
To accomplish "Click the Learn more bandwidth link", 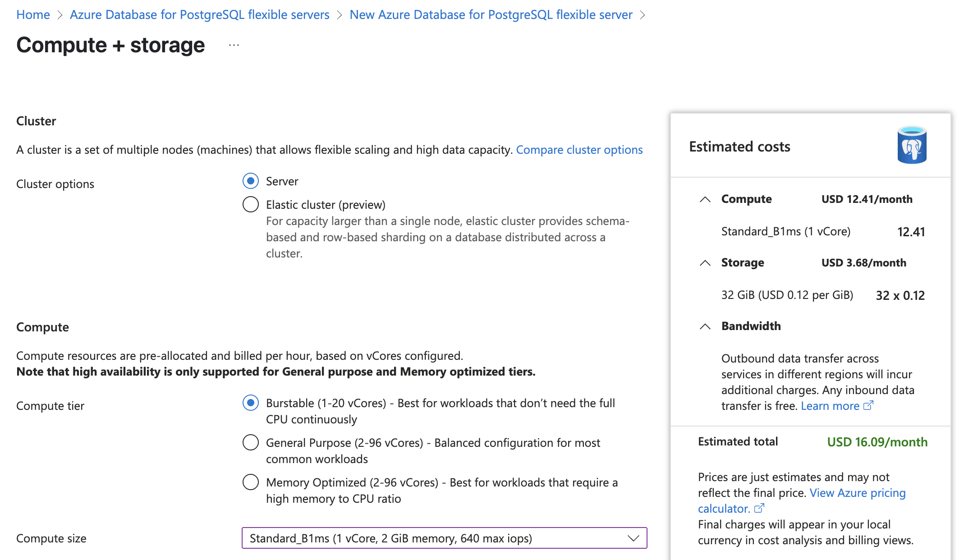I will tap(830, 406).
